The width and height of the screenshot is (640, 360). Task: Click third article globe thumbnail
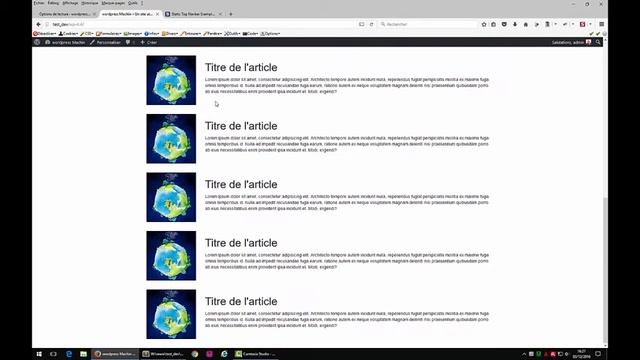coord(171,197)
